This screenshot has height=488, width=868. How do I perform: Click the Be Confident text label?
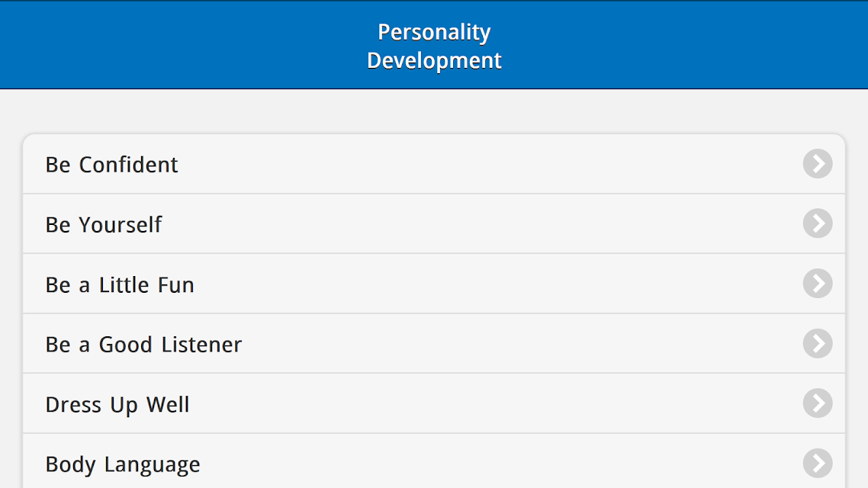pos(112,165)
